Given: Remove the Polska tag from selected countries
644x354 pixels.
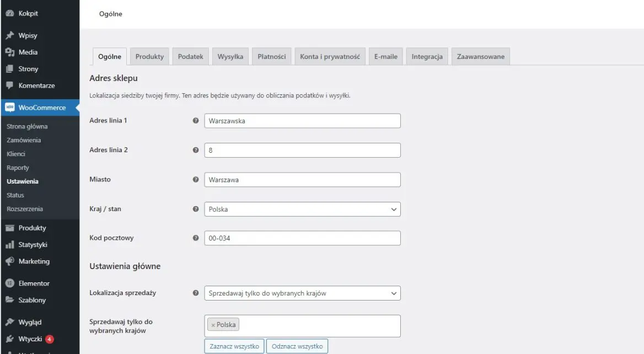Looking at the screenshot, I should (214, 324).
